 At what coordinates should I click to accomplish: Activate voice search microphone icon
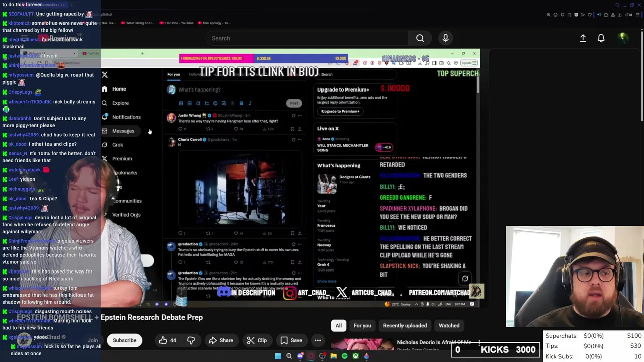(445, 38)
